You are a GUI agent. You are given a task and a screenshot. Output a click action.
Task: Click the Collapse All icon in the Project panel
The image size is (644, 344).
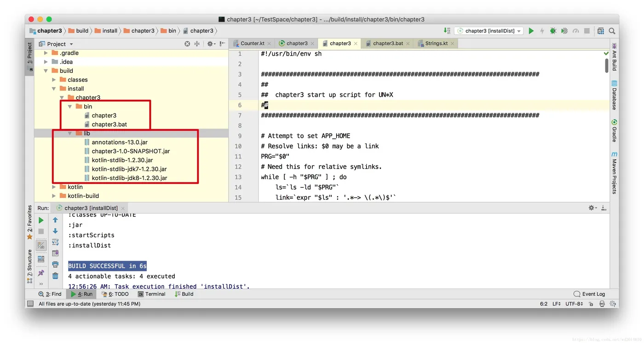click(x=197, y=44)
